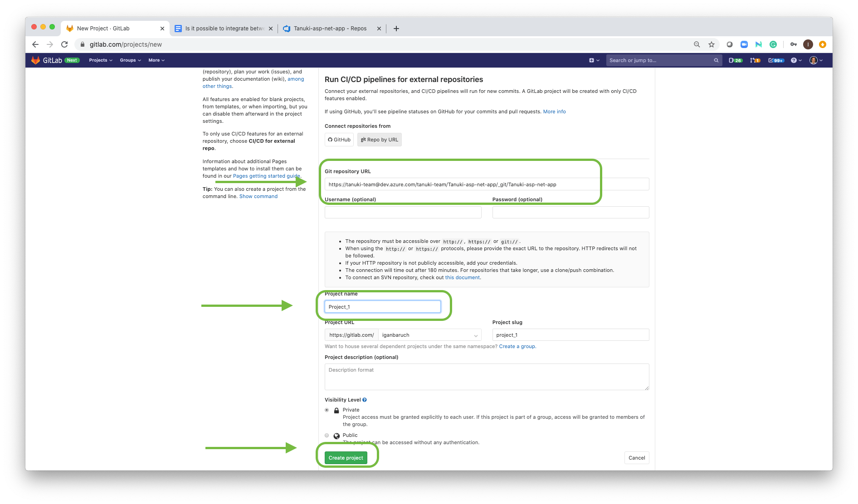Select the Private visibility level

(x=327, y=410)
